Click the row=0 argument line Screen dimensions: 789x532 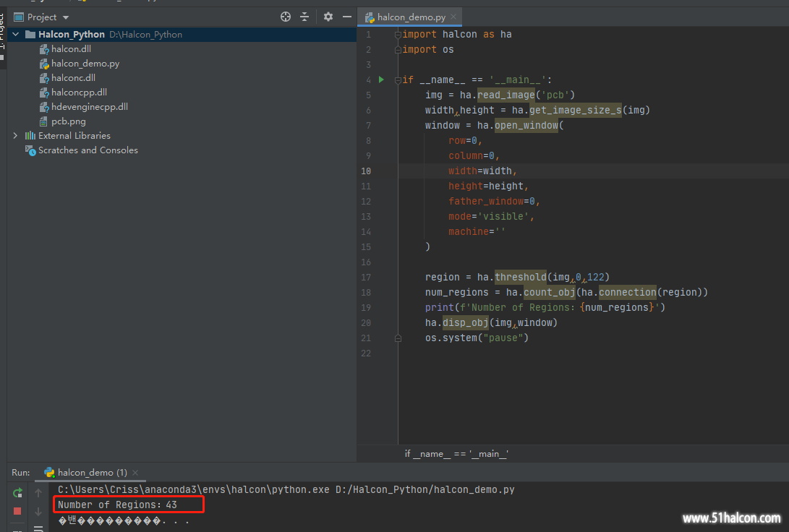click(466, 141)
